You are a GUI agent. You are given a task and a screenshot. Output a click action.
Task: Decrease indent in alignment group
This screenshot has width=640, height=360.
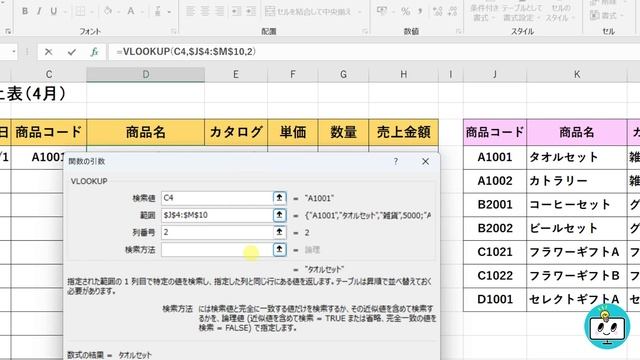(236, 11)
